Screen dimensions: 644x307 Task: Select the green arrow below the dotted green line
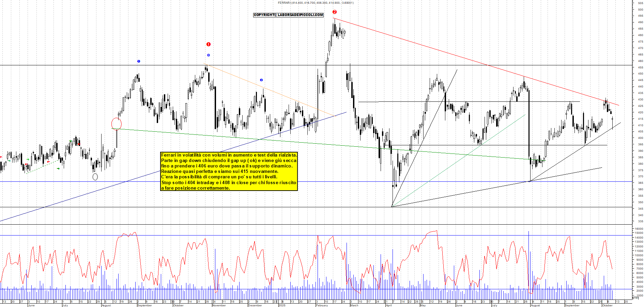tap(58, 168)
